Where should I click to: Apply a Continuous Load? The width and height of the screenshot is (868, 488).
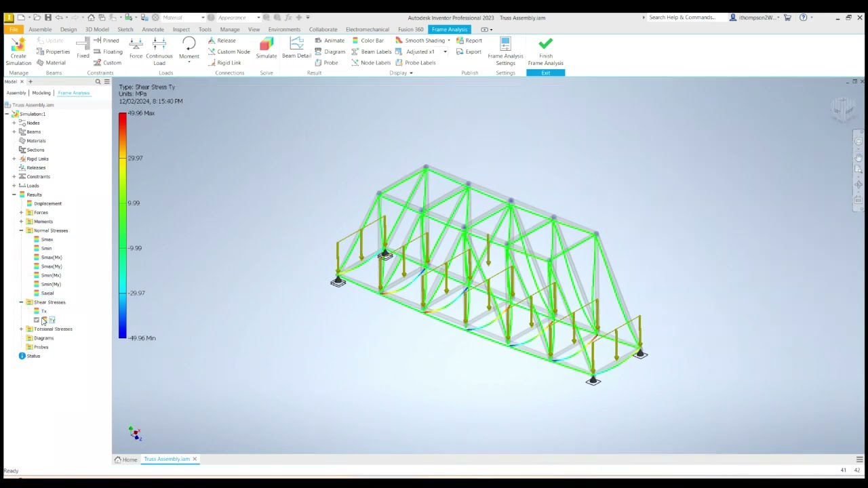(159, 52)
